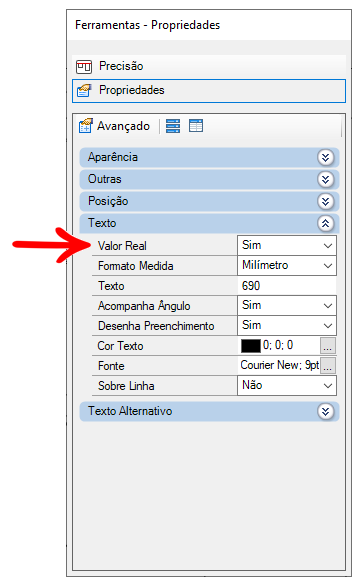Click the Precisão ruler icon
The image size is (362, 580).
tap(84, 67)
